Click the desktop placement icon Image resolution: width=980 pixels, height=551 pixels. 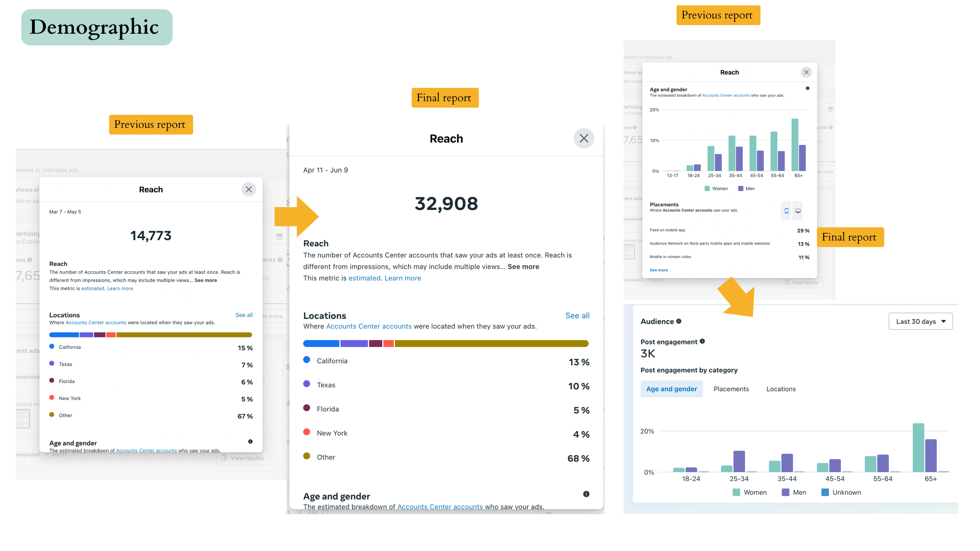pyautogui.click(x=798, y=211)
